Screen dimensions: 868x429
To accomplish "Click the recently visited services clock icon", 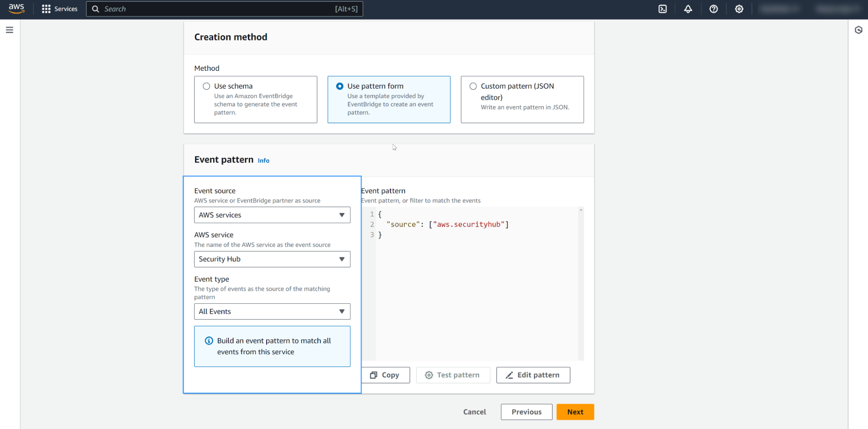I will coord(858,30).
